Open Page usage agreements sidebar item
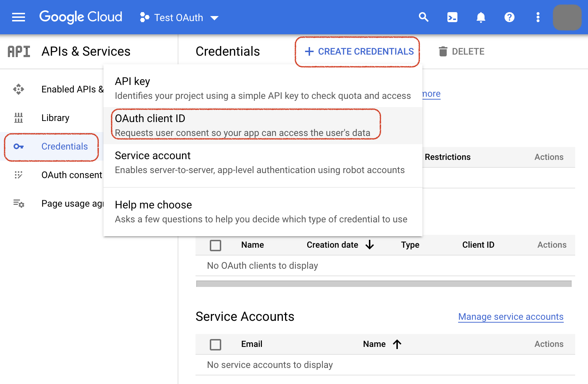Image resolution: width=588 pixels, height=384 pixels. click(x=52, y=203)
